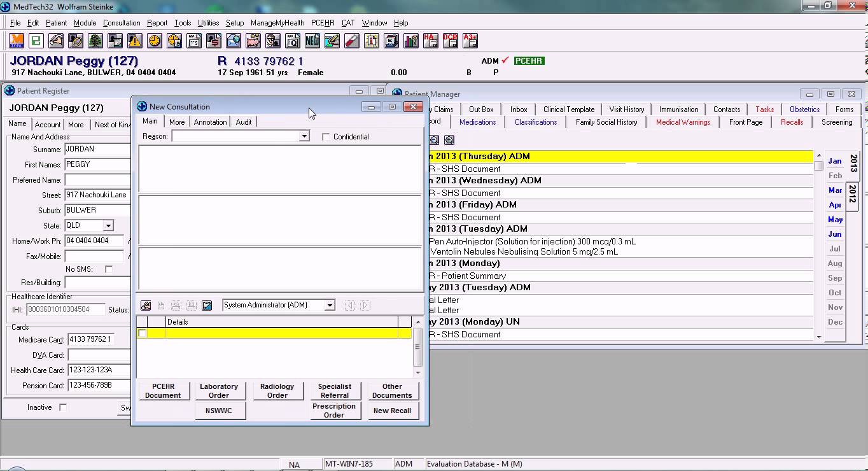The width and height of the screenshot is (868, 471).
Task: Open the consultation Reason dropdown
Action: click(x=304, y=136)
